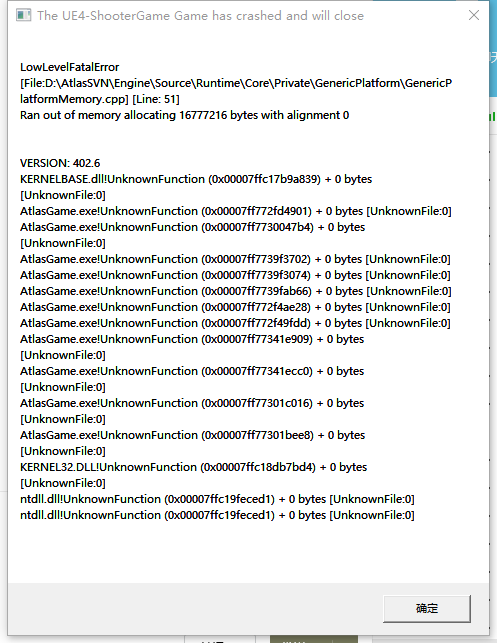Click the AtlasGame.exe 0x00007ff7730047b4 stack line
The height and width of the screenshot is (643, 497).
[193, 235]
